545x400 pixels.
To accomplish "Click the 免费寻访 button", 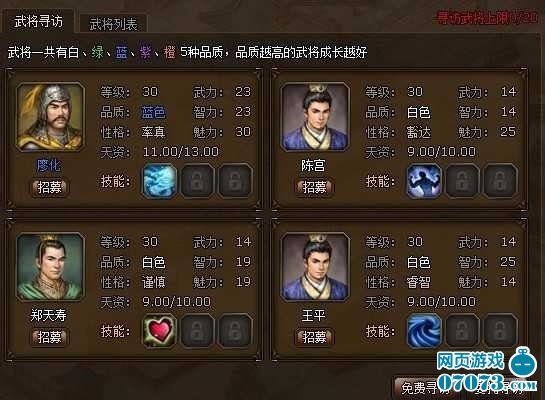I will pyautogui.click(x=426, y=388).
